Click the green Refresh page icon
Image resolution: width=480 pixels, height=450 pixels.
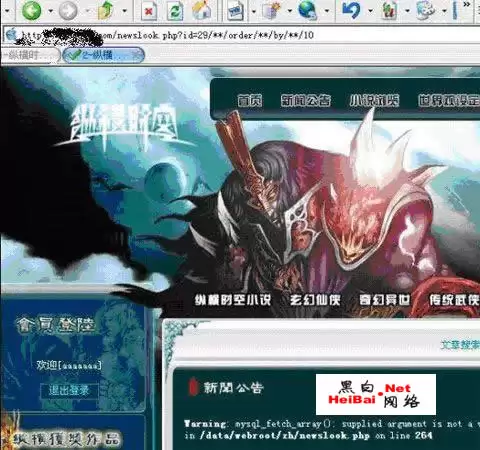pos(175,11)
